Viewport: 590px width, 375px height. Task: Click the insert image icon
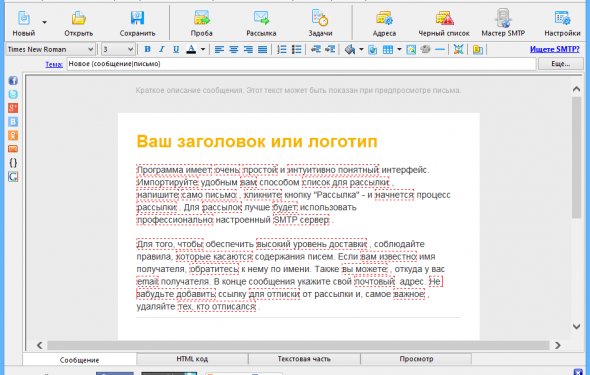tap(411, 49)
